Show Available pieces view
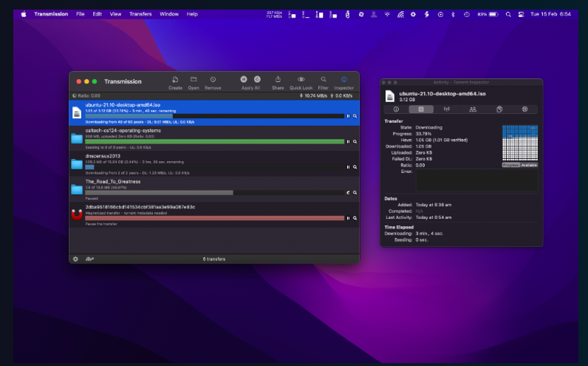Image resolution: width=588 pixels, height=366 pixels. [x=529, y=165]
